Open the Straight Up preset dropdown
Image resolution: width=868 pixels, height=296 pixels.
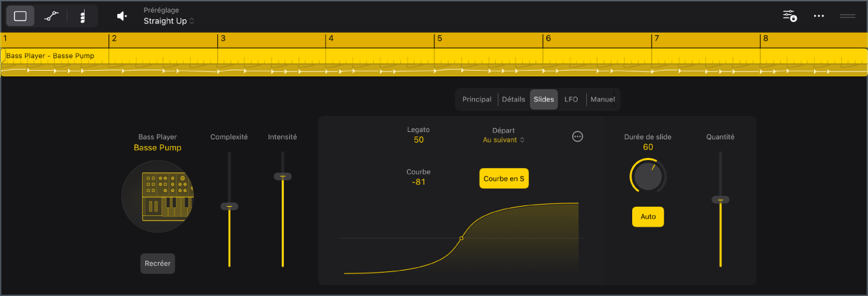pyautogui.click(x=169, y=21)
